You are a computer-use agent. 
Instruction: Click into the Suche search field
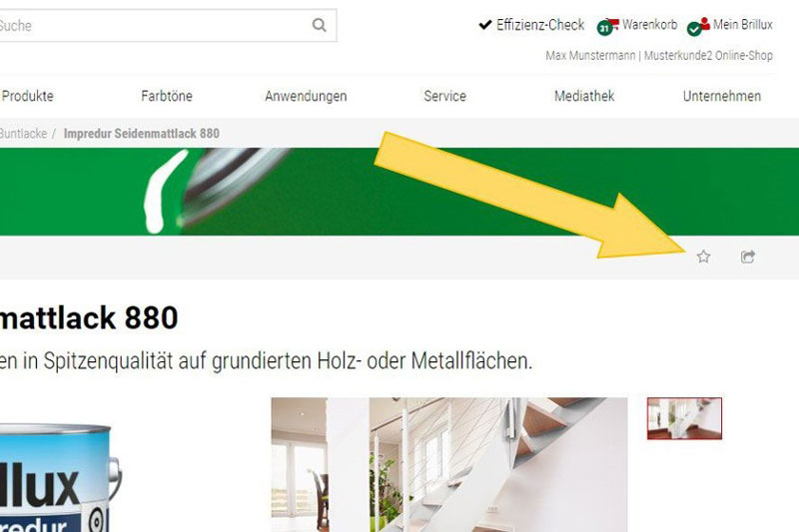click(153, 25)
